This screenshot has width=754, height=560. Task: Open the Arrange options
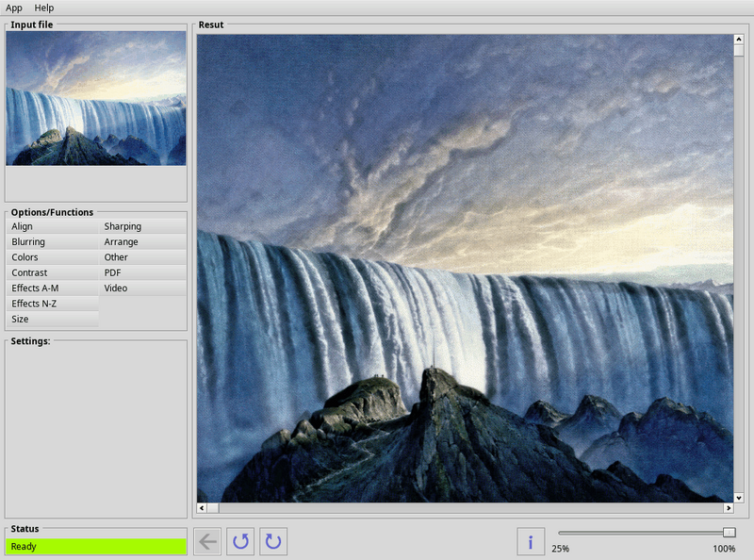click(143, 241)
